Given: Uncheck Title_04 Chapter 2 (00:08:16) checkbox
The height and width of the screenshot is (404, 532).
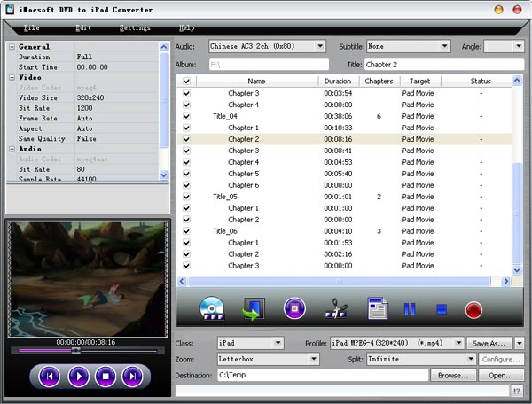Looking at the screenshot, I should coord(186,139).
